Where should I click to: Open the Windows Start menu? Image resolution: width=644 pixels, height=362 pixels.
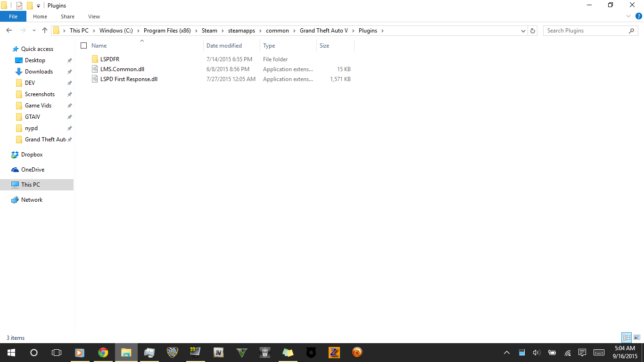point(11,353)
